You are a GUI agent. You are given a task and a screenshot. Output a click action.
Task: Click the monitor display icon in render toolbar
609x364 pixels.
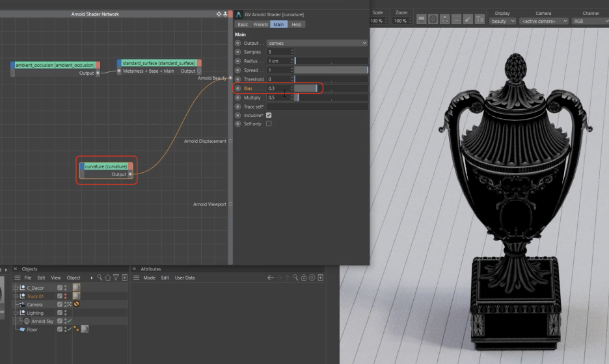pos(422,19)
